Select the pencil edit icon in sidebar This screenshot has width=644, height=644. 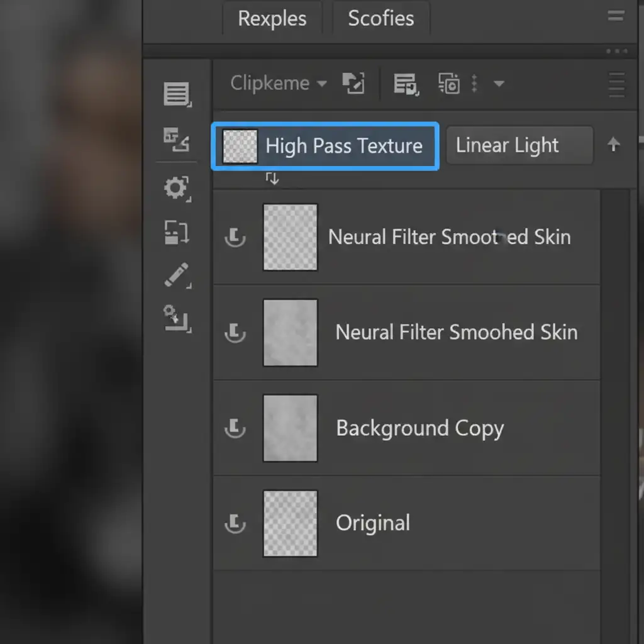[177, 275]
